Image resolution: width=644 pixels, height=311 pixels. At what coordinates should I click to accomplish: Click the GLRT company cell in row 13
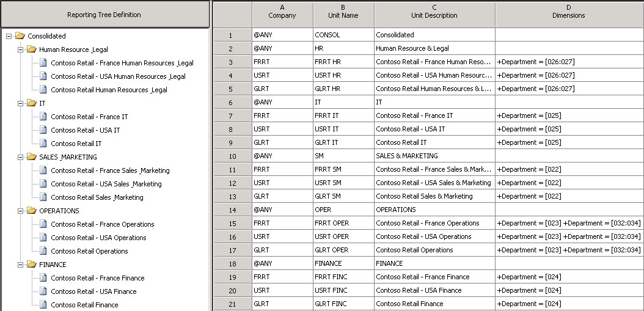pyautogui.click(x=282, y=196)
